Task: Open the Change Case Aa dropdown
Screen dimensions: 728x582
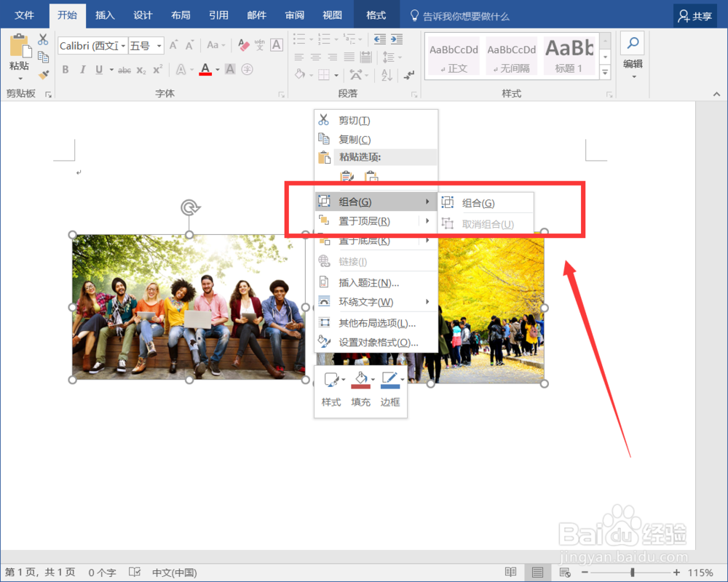Action: (x=216, y=45)
